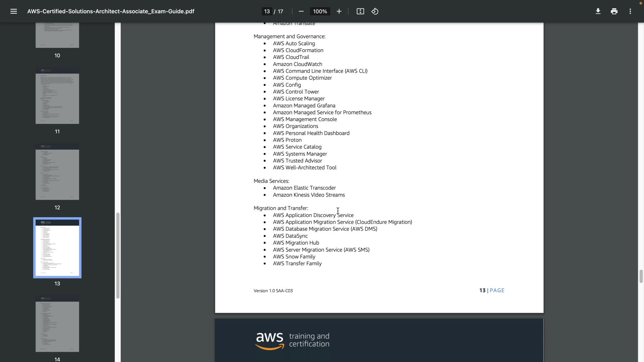Click the page number input field
This screenshot has height=362, width=644.
[267, 11]
